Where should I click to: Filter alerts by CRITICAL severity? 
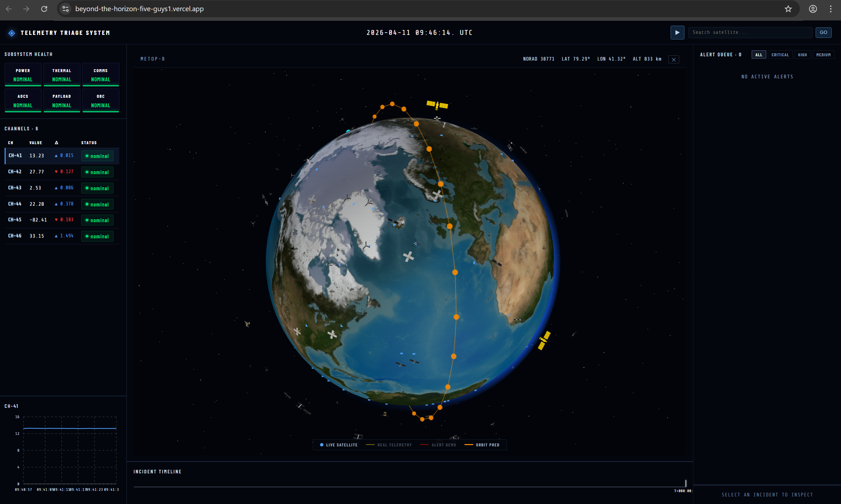(780, 55)
